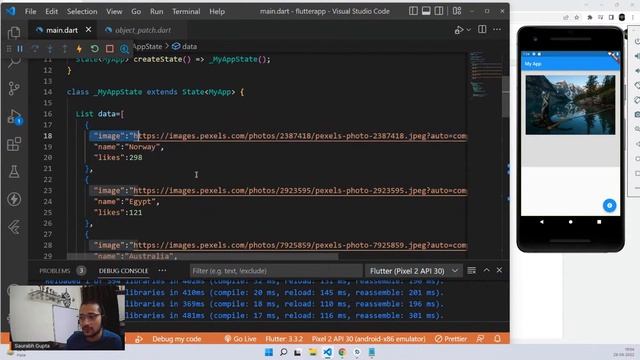Image resolution: width=640 pixels, height=360 pixels.
Task: Click Flutter: 3.3.2 status bar entry
Action: [284, 339]
